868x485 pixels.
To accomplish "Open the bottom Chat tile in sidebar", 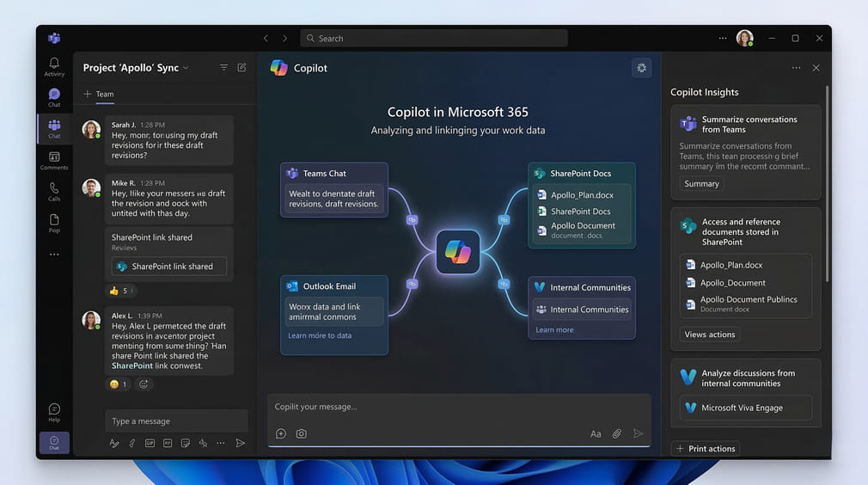I will click(54, 443).
